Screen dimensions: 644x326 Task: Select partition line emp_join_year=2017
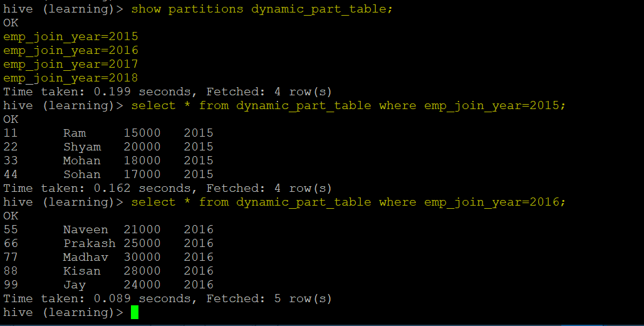[71, 64]
